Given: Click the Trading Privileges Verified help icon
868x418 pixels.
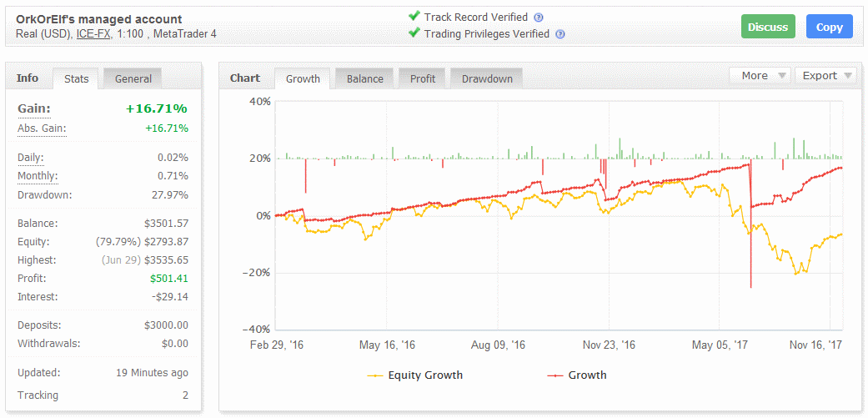Looking at the screenshot, I should [560, 34].
